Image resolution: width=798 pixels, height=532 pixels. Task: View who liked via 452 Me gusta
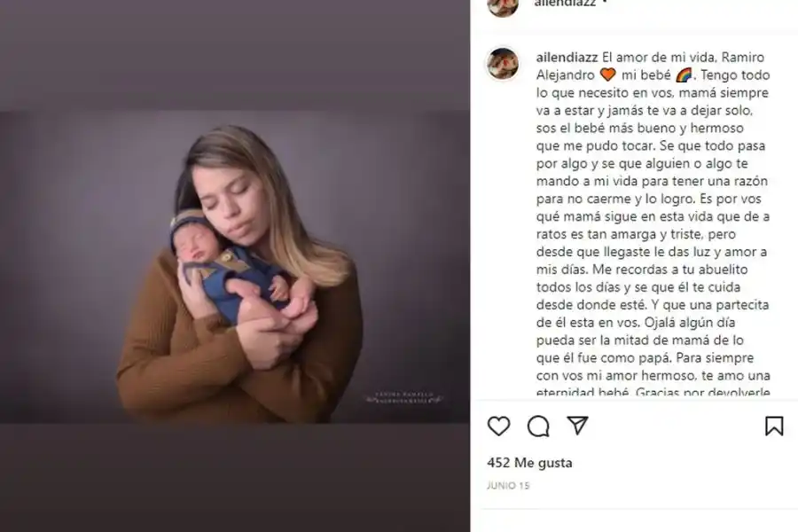click(x=529, y=463)
